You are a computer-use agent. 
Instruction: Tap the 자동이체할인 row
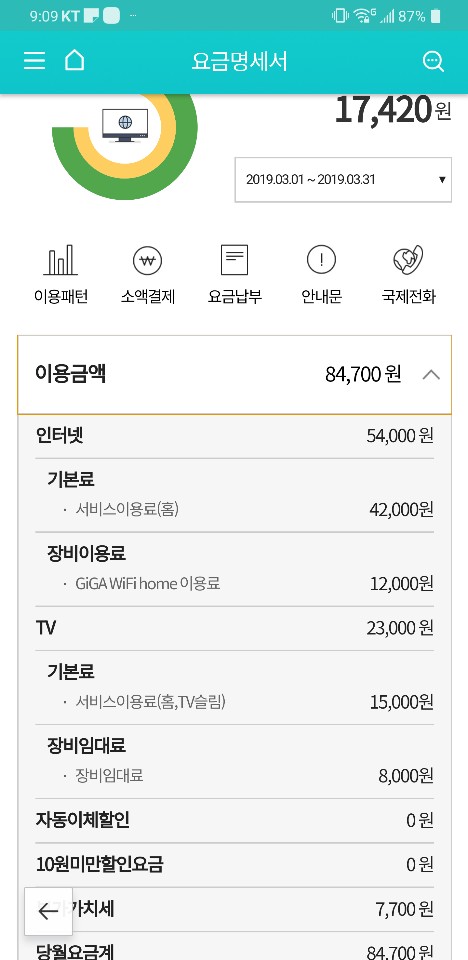point(235,820)
